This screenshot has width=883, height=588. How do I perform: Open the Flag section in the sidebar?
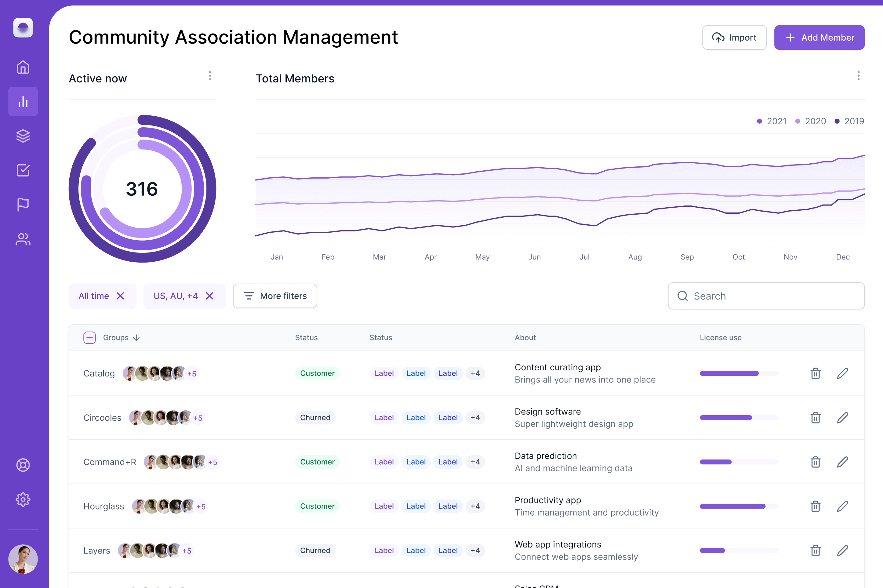click(x=23, y=204)
